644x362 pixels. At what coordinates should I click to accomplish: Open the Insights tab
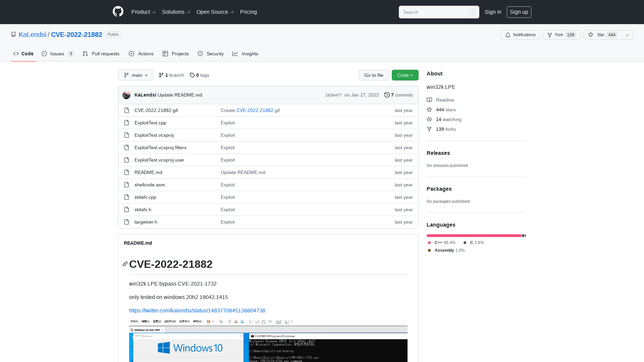[245, 54]
